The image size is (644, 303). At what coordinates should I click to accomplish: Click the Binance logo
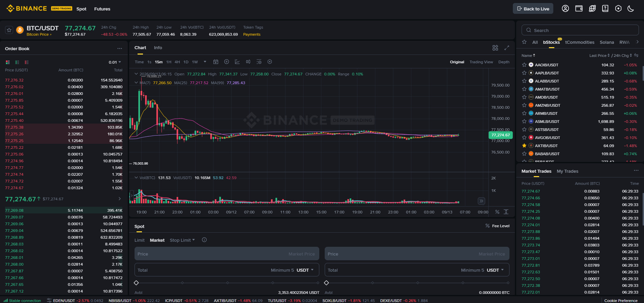click(x=27, y=8)
